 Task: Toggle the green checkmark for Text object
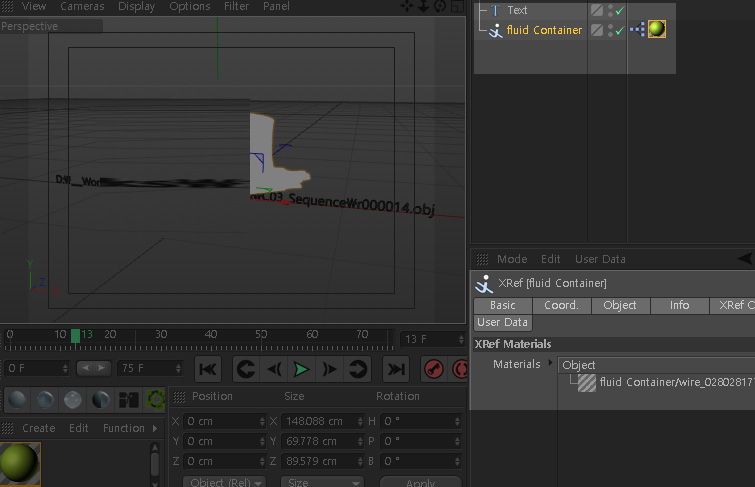coord(620,11)
